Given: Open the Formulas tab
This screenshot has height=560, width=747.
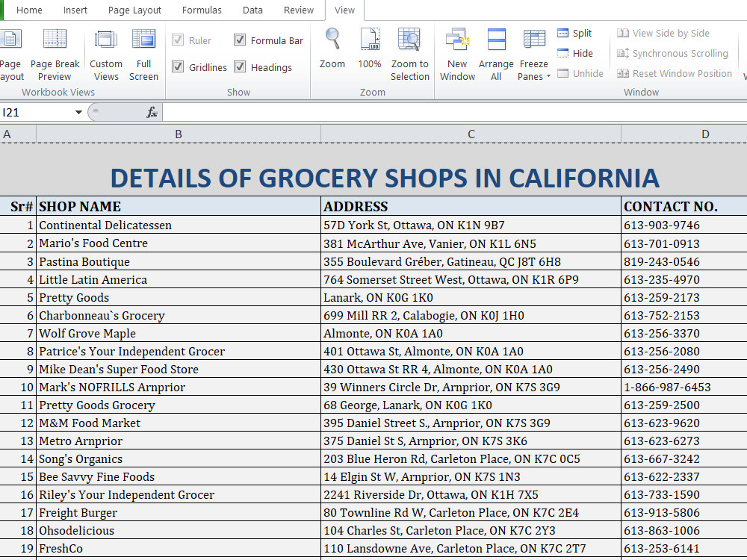Looking at the screenshot, I should (x=202, y=10).
